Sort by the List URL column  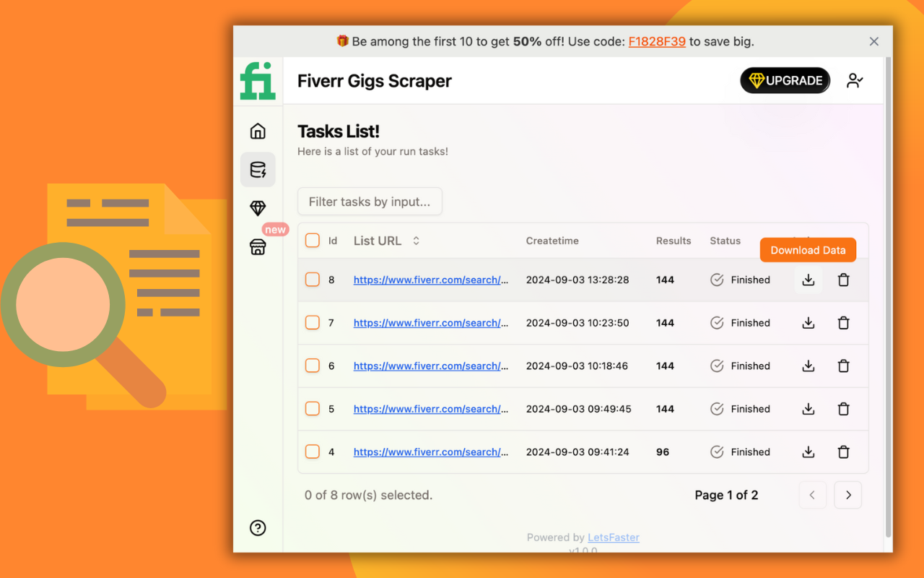387,241
